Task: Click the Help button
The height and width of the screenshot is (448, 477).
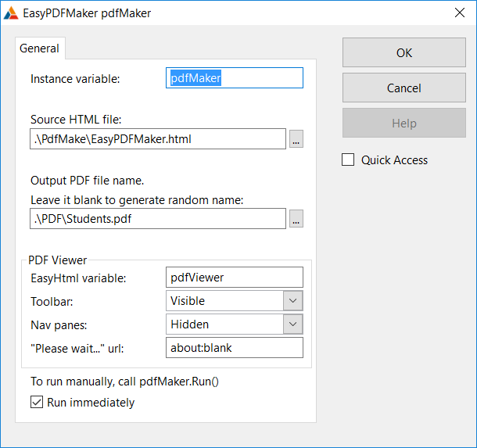Action: pyautogui.click(x=404, y=124)
